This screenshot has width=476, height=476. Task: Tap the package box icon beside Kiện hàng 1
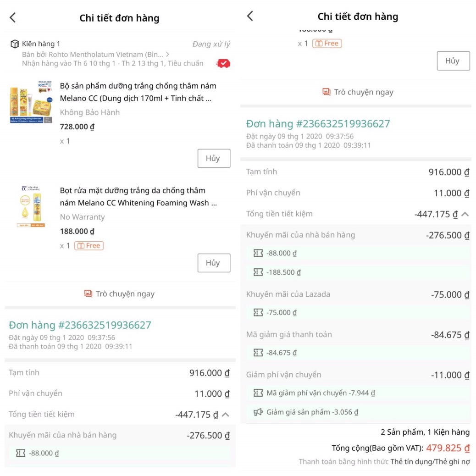pyautogui.click(x=15, y=44)
